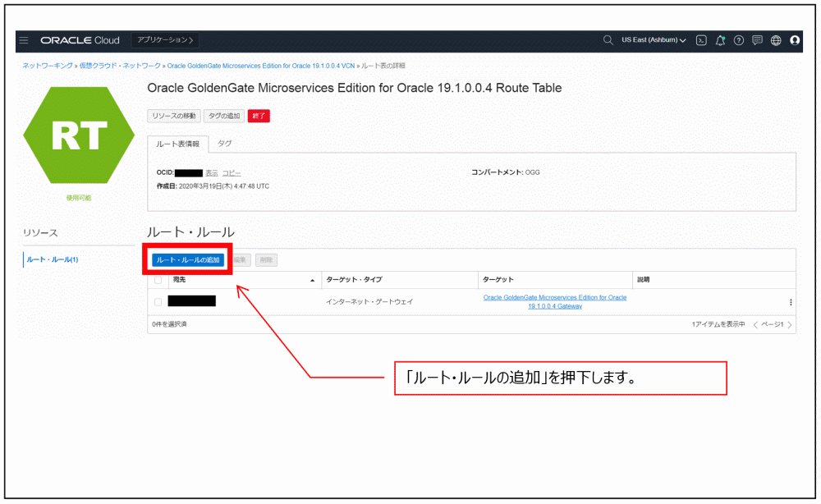Open the language globe icon
The image size is (821, 504).
click(776, 40)
